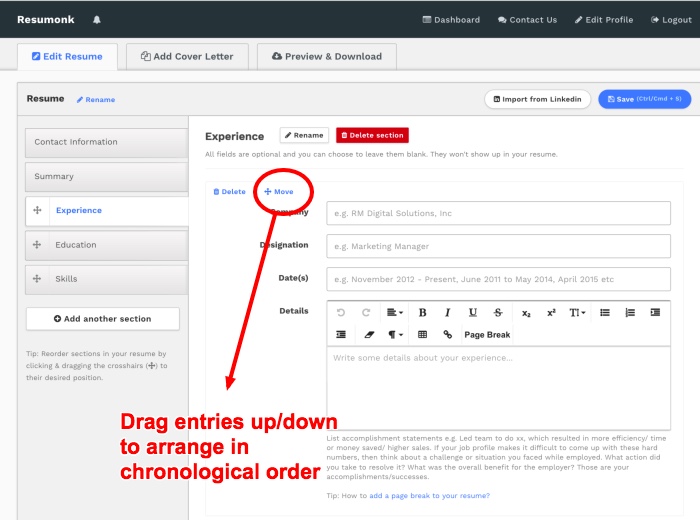Save the resume
This screenshot has width=700, height=521.
click(645, 99)
